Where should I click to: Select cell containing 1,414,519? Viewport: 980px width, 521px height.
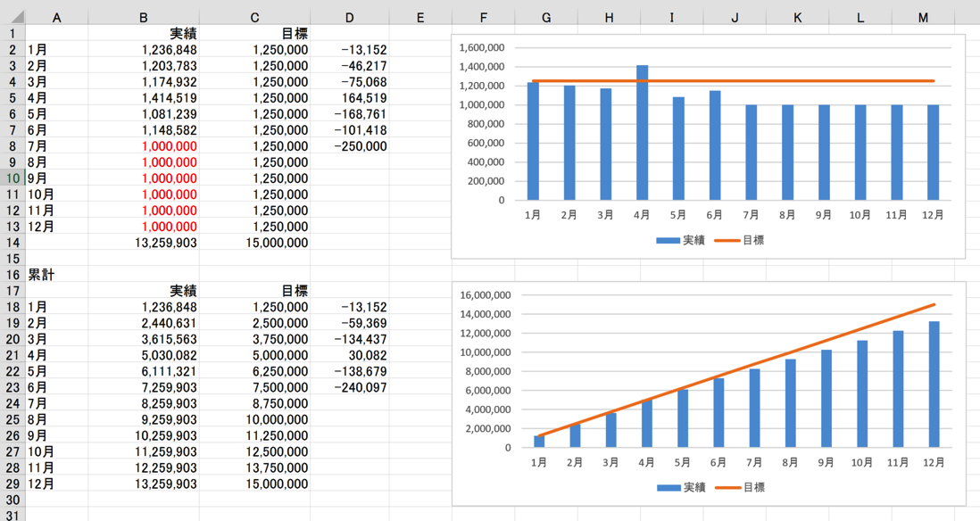click(x=144, y=98)
